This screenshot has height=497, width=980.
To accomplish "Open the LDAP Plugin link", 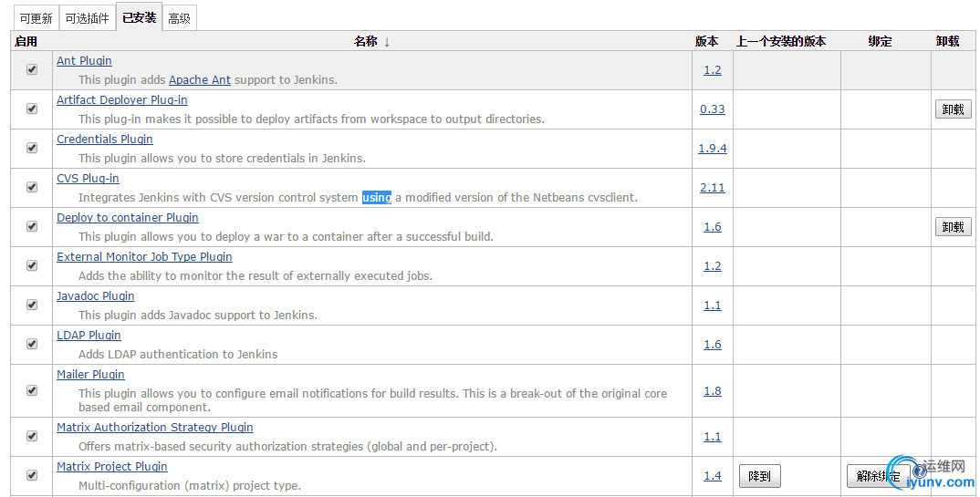I will (89, 336).
